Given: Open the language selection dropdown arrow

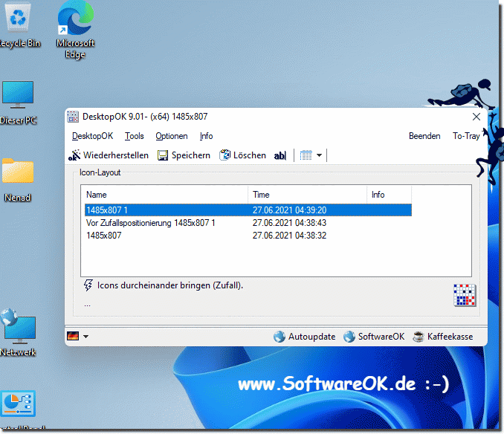Looking at the screenshot, I should pyautogui.click(x=85, y=337).
